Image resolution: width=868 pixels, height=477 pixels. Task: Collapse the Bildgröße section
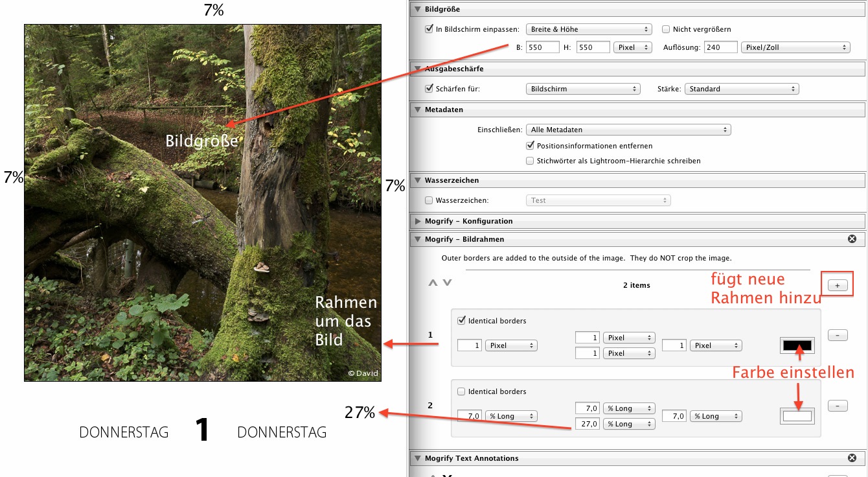coord(417,9)
